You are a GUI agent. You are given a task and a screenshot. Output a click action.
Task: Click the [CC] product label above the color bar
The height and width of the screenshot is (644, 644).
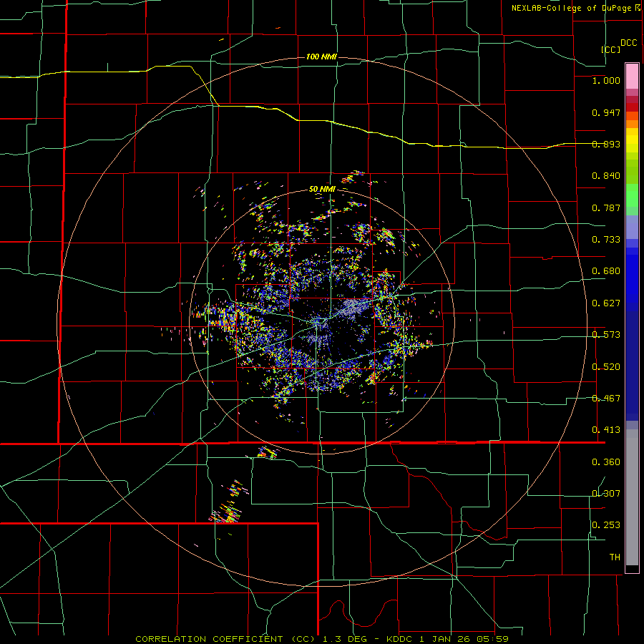coord(611,49)
